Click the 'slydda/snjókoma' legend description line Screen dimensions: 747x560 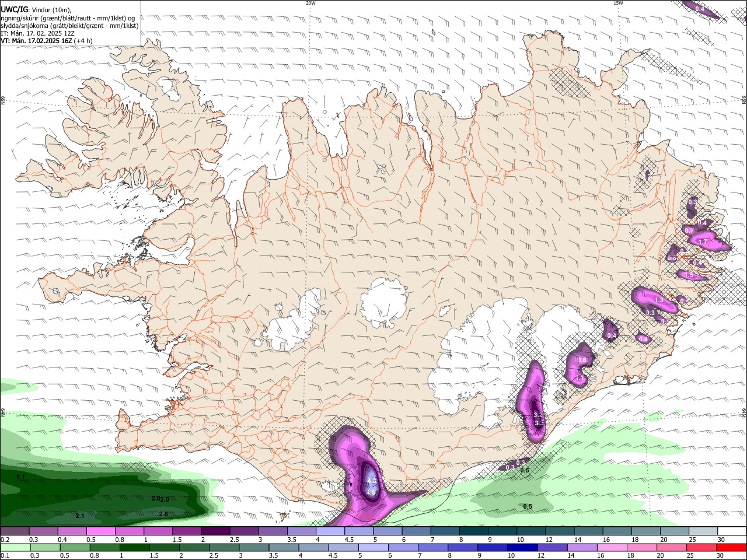(x=69, y=26)
